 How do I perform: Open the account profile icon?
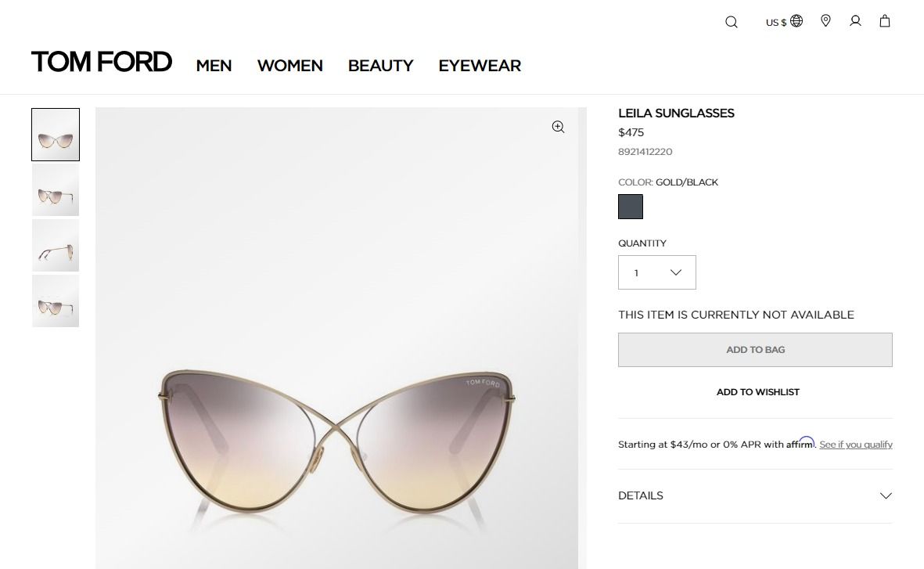coord(855,21)
